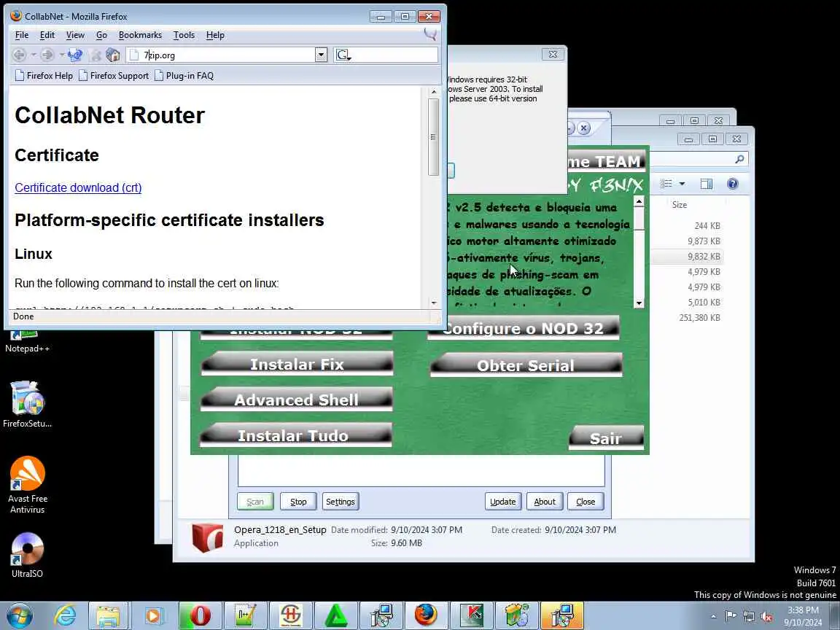Click Action Center flag tray icon

[x=731, y=617]
